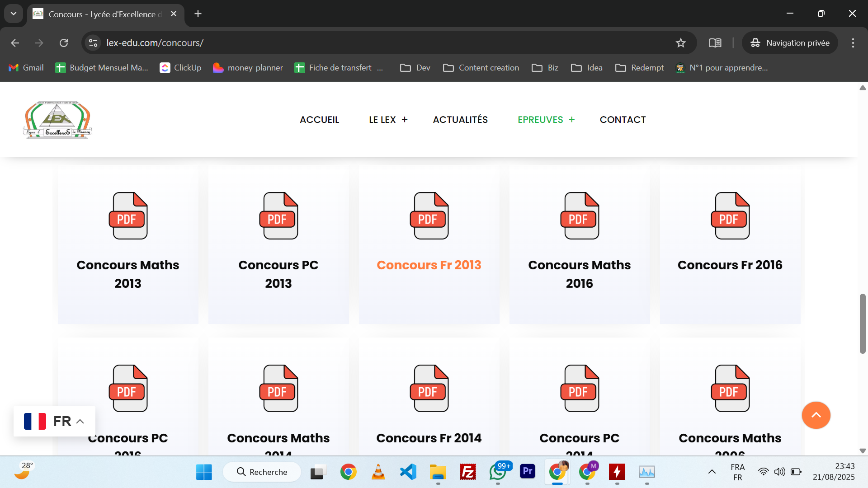View site information icon beside URL

(x=93, y=43)
